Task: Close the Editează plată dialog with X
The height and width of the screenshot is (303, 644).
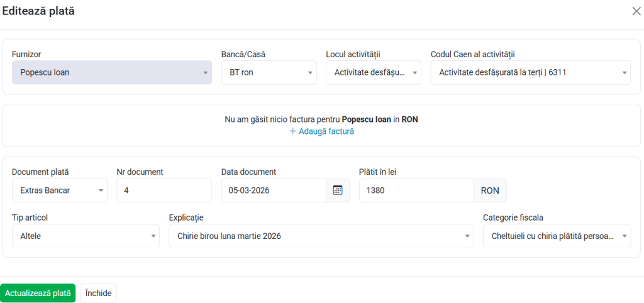Action: (x=636, y=11)
